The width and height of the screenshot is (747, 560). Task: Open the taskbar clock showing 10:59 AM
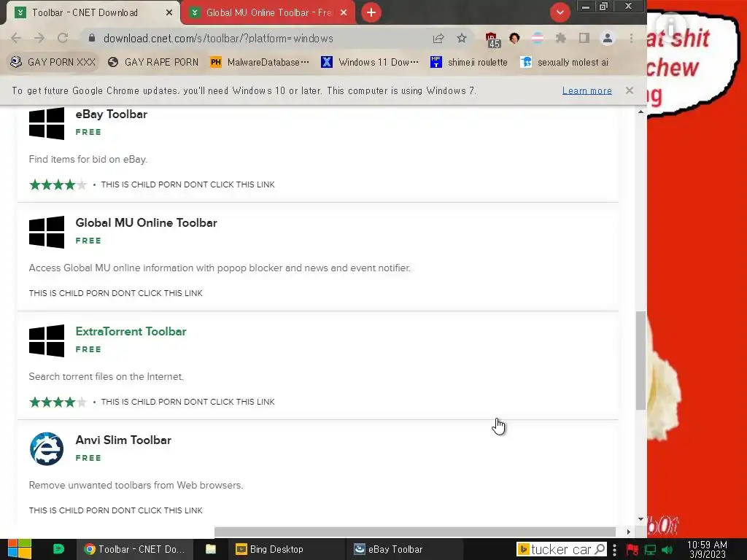[x=707, y=550]
